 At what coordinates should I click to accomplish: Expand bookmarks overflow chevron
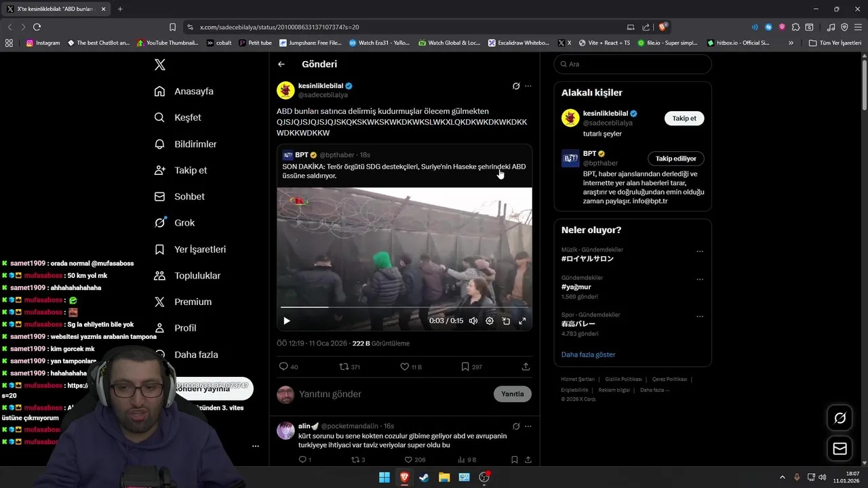click(791, 43)
